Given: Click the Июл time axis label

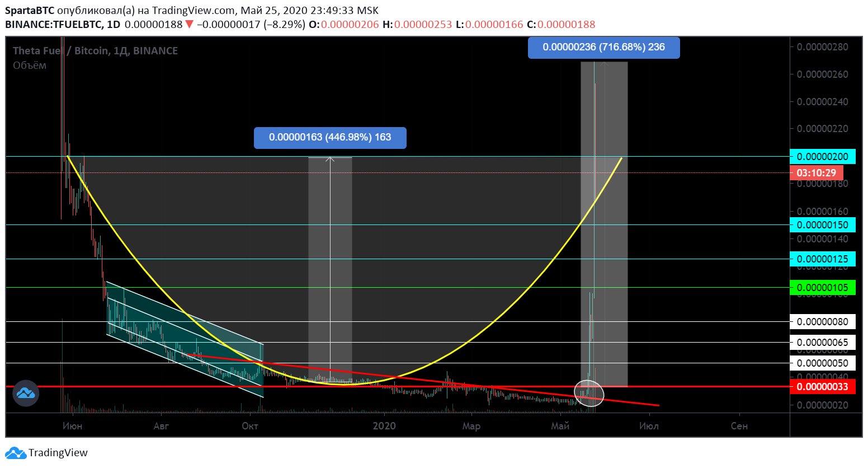Looking at the screenshot, I should click(x=649, y=426).
